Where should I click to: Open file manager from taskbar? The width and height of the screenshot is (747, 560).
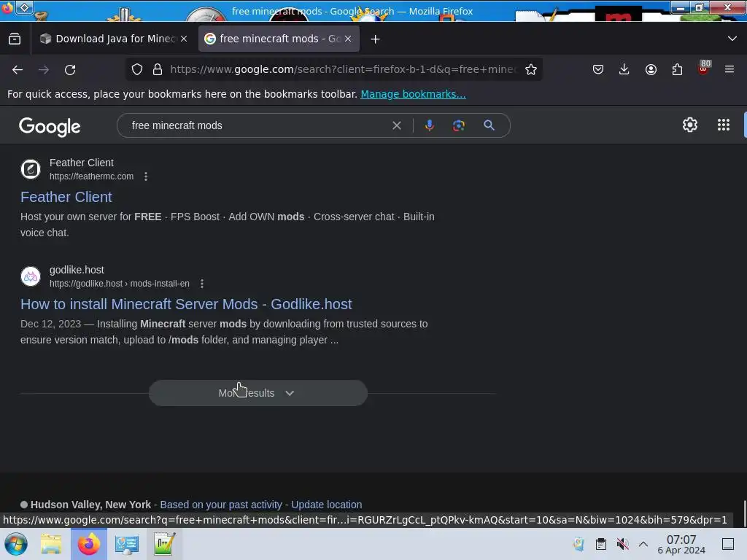(x=51, y=544)
